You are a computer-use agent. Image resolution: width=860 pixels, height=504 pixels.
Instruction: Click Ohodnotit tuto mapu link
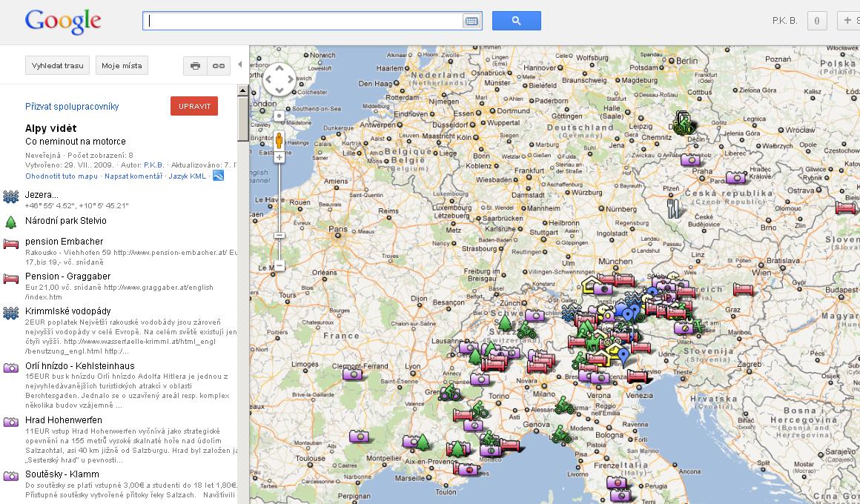coord(62,176)
